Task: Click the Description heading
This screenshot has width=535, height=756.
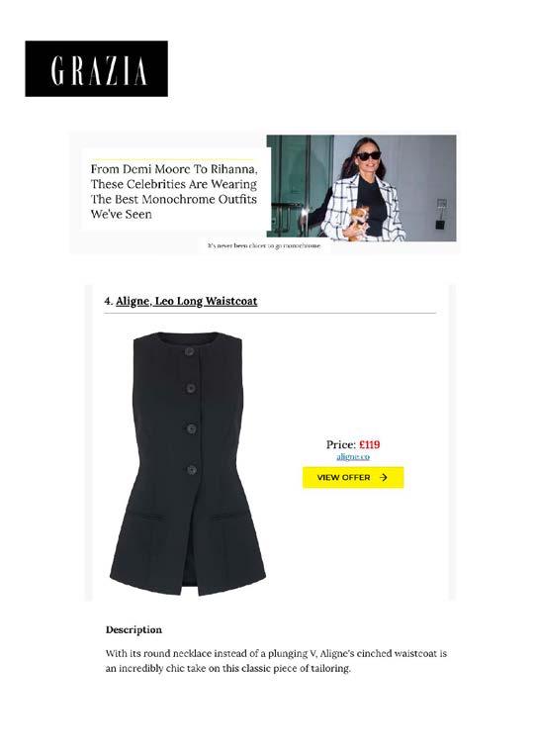Action: (134, 629)
